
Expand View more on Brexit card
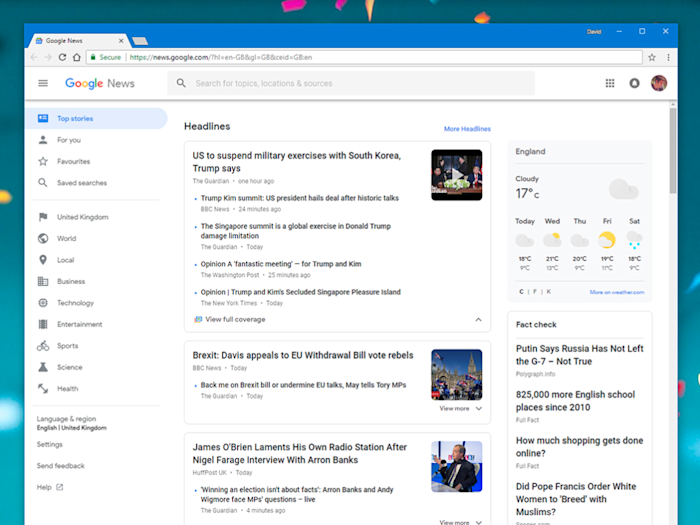coord(461,408)
